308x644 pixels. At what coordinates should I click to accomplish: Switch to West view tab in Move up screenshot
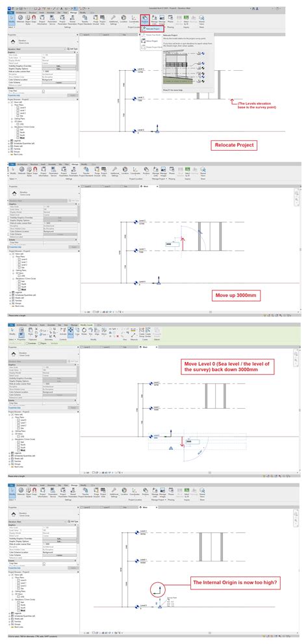tap(149, 187)
